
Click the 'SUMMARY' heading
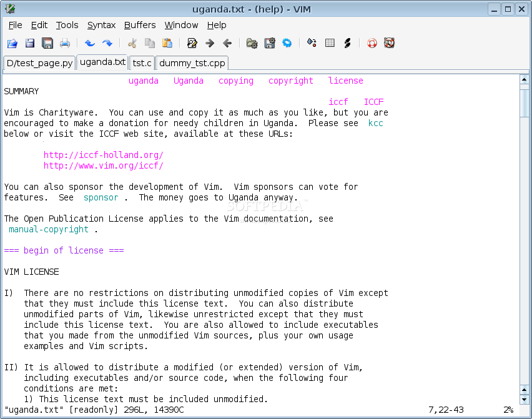(x=21, y=91)
